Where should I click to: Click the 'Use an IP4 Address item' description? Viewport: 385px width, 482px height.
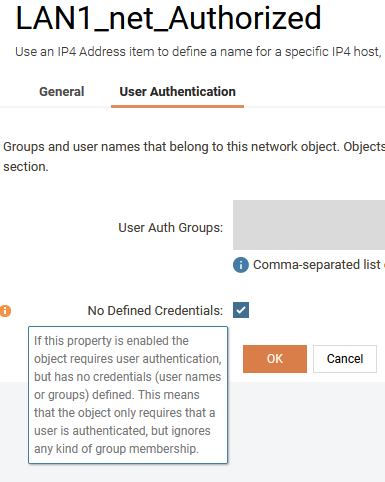[x=199, y=52]
